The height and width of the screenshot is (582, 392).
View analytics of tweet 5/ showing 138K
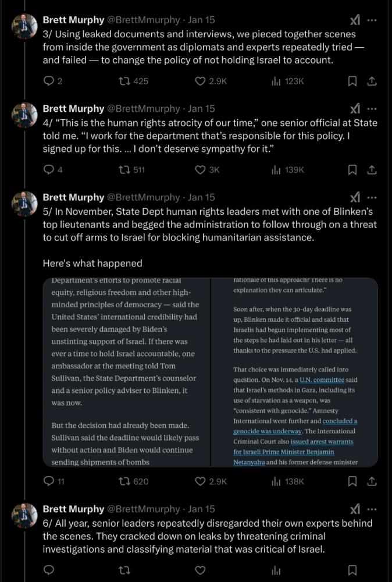276,481
